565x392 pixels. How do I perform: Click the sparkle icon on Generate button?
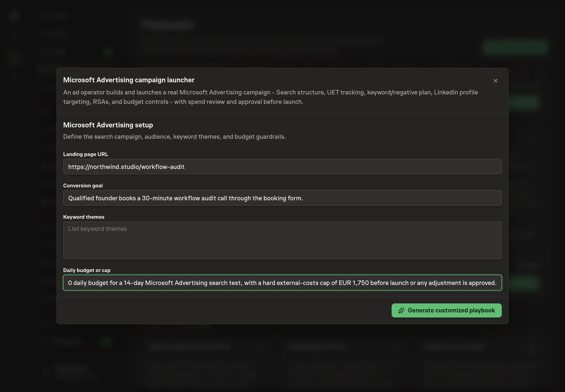[x=401, y=310]
